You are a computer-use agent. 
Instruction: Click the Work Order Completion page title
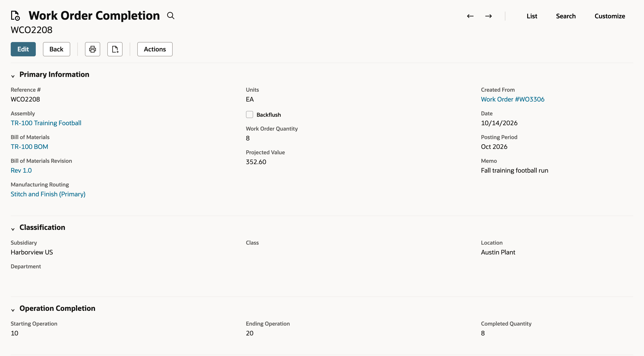[94, 15]
